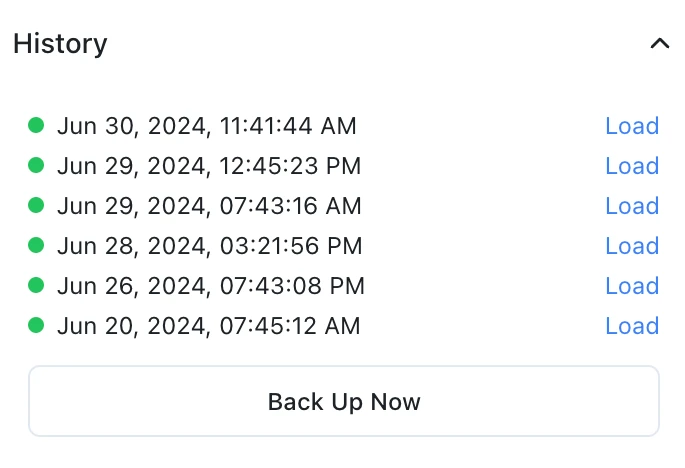Load the Jun 29, 2024 12:45:23 PM backup
Image resolution: width=685 pixels, height=468 pixels.
pyautogui.click(x=631, y=166)
